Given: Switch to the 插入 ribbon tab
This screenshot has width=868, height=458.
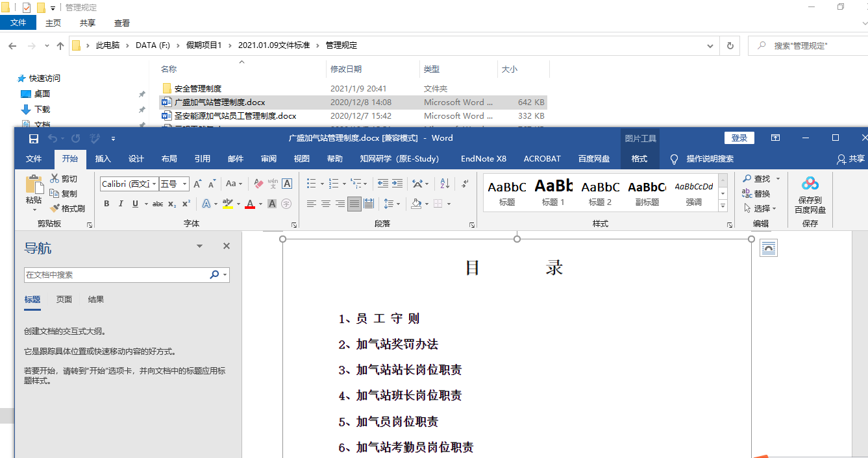Looking at the screenshot, I should tap(103, 158).
